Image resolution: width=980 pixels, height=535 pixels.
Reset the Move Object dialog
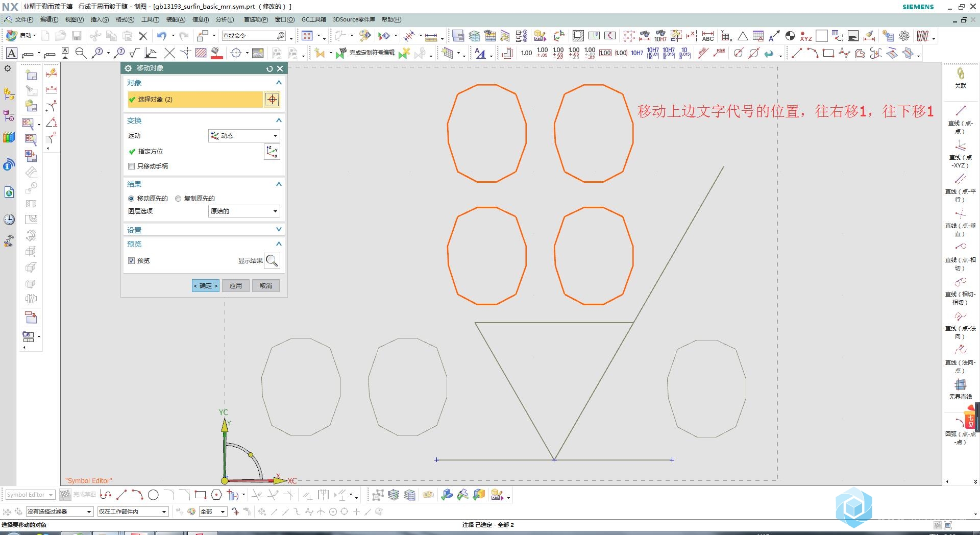click(x=269, y=68)
